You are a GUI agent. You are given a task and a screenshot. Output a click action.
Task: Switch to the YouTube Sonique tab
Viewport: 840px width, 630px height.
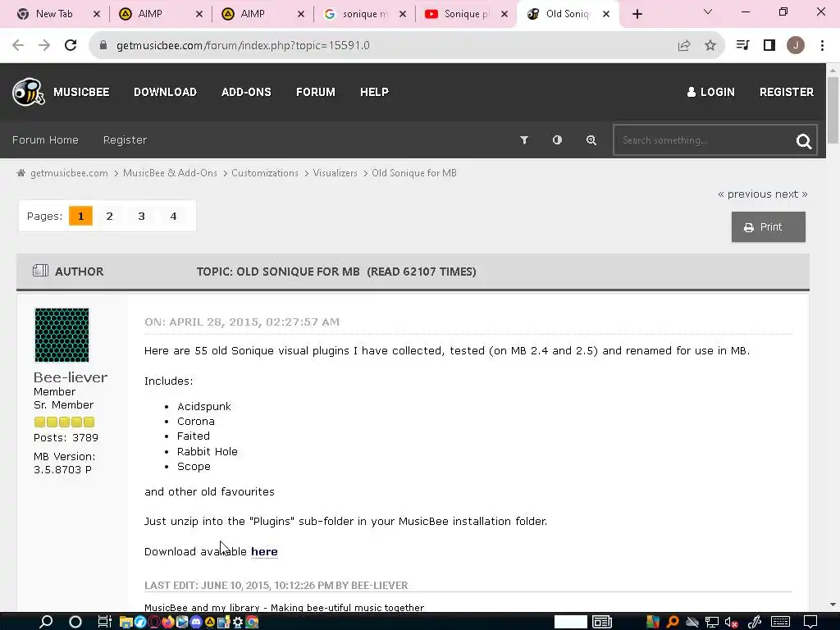point(466,14)
